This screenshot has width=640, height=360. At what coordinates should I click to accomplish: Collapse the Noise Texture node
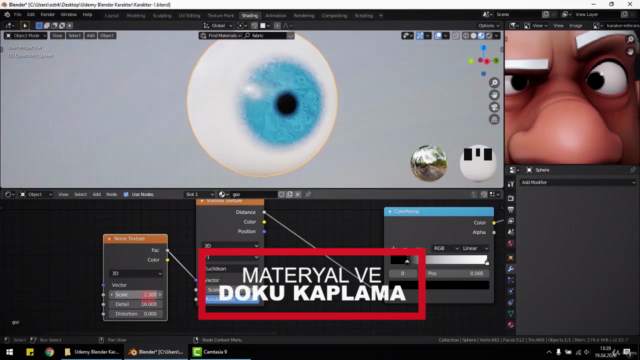click(x=109, y=239)
